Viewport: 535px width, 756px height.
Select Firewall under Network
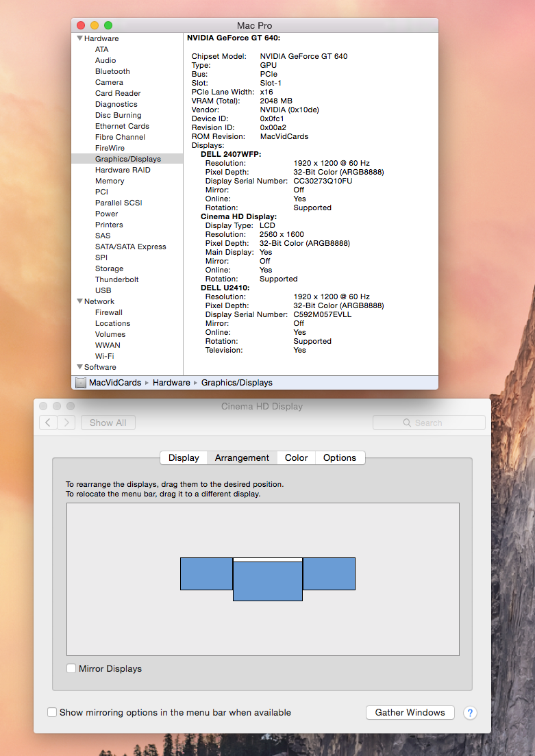click(108, 312)
